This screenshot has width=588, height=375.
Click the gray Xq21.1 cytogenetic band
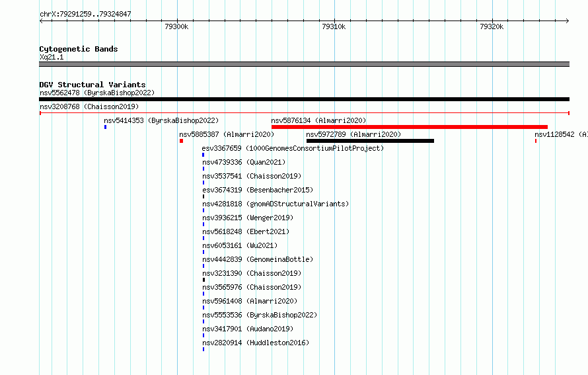(304, 64)
